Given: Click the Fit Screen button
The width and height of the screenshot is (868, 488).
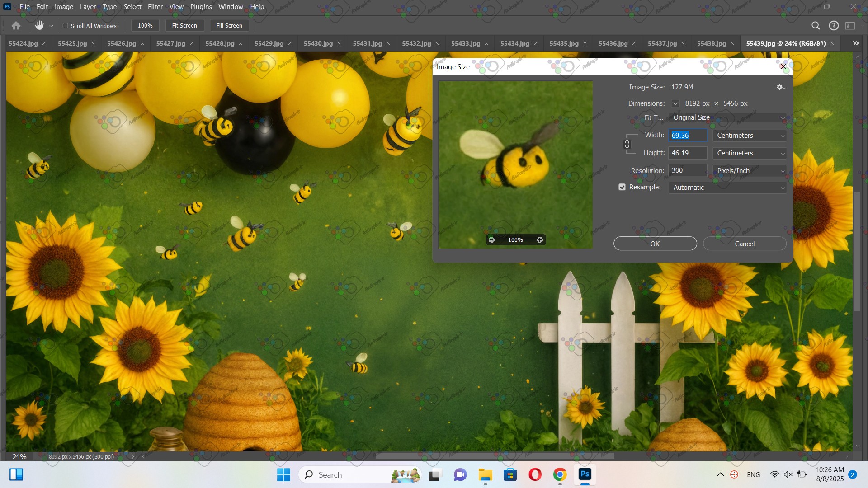Looking at the screenshot, I should click(x=184, y=26).
